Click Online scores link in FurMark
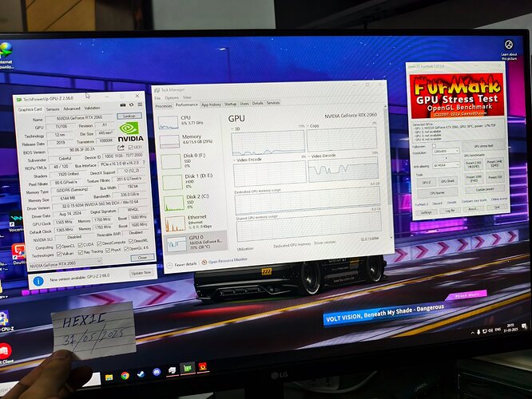The width and height of the screenshot is (532, 399). pos(499,199)
